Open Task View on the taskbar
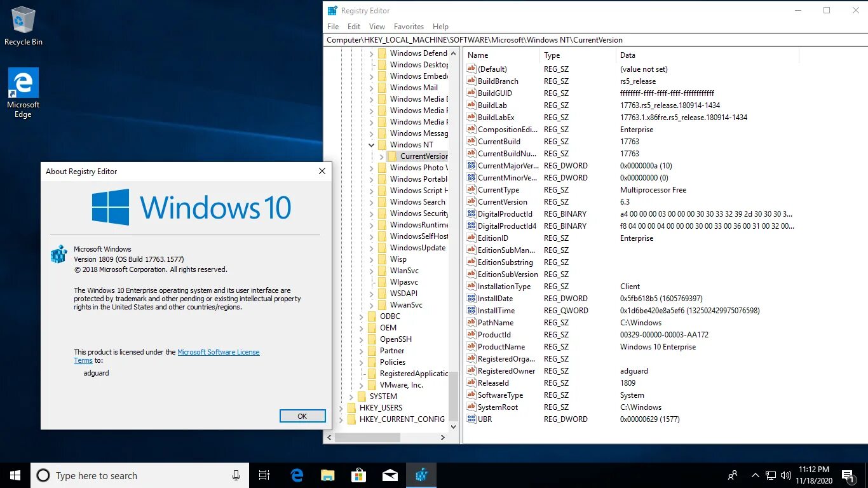This screenshot has height=488, width=868. [264, 475]
